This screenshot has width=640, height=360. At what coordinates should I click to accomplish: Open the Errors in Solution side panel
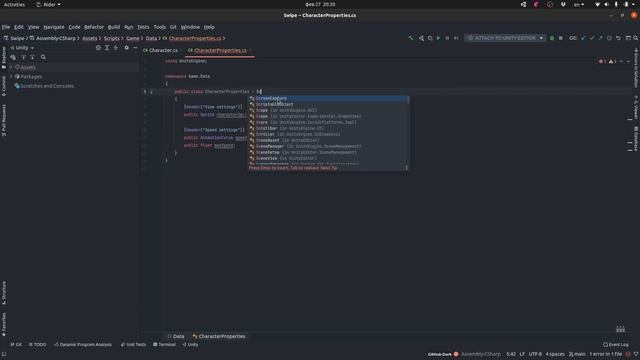(x=636, y=67)
